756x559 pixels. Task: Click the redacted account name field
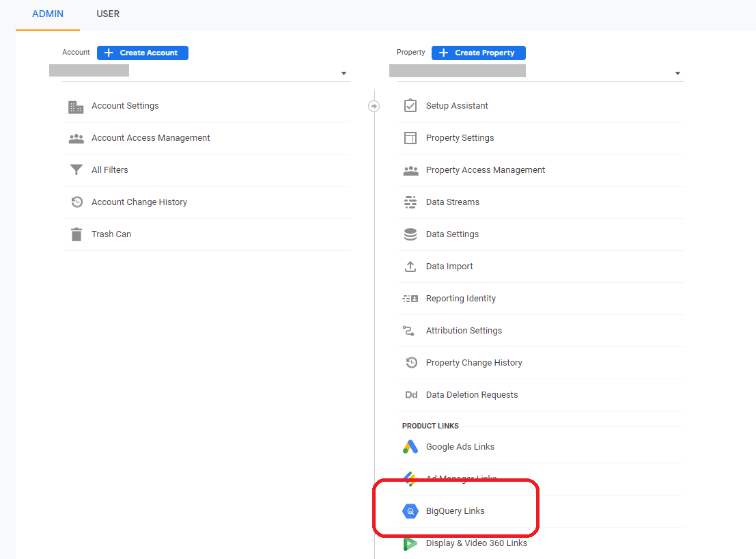point(89,70)
